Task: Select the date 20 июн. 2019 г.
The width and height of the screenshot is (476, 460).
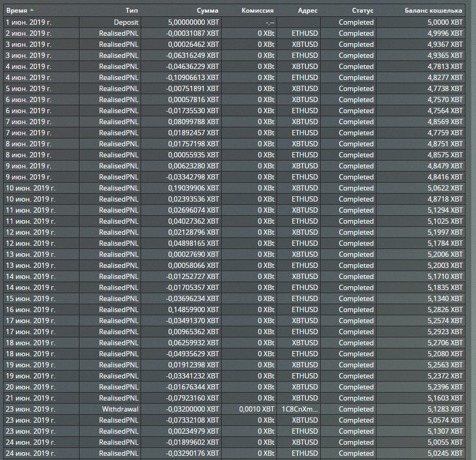Action: [31, 387]
